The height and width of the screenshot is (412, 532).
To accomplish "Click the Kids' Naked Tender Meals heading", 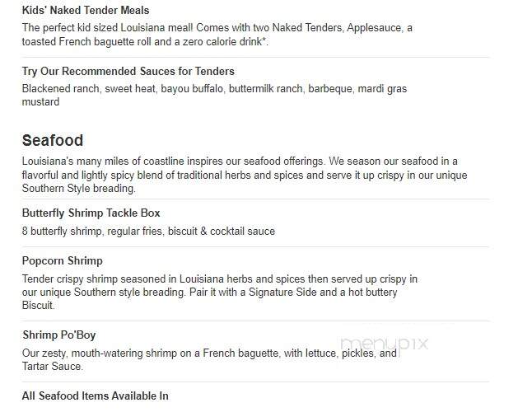I will point(86,10).
